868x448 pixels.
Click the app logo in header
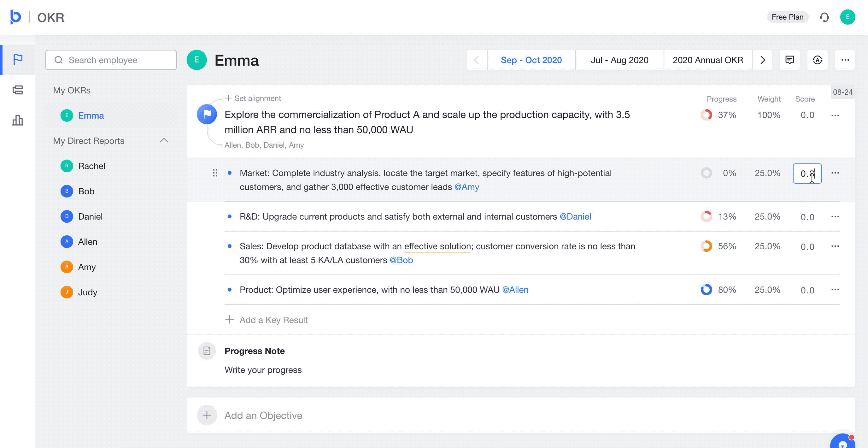point(15,17)
